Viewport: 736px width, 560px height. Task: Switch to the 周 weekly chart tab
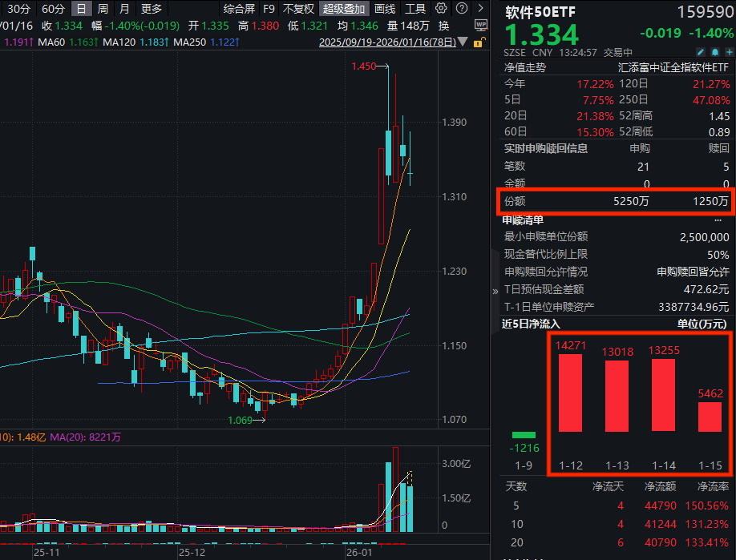pos(103,8)
